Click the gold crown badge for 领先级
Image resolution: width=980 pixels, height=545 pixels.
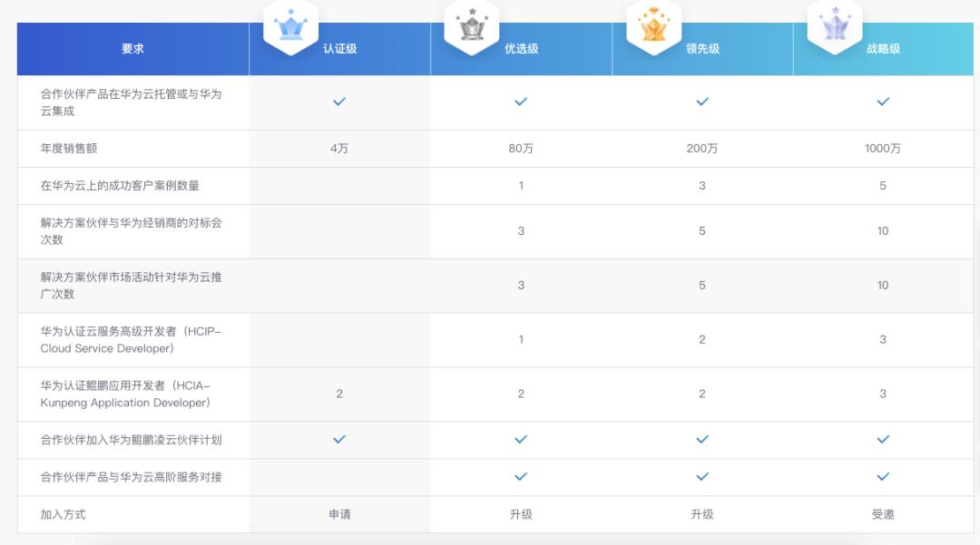pos(653,27)
